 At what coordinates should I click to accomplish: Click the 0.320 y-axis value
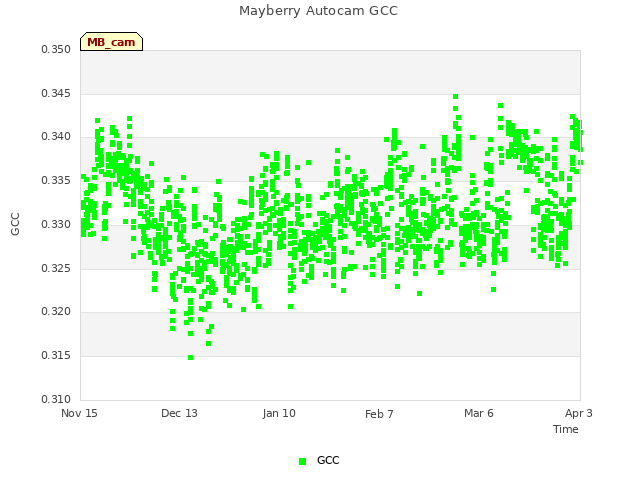(x=56, y=311)
